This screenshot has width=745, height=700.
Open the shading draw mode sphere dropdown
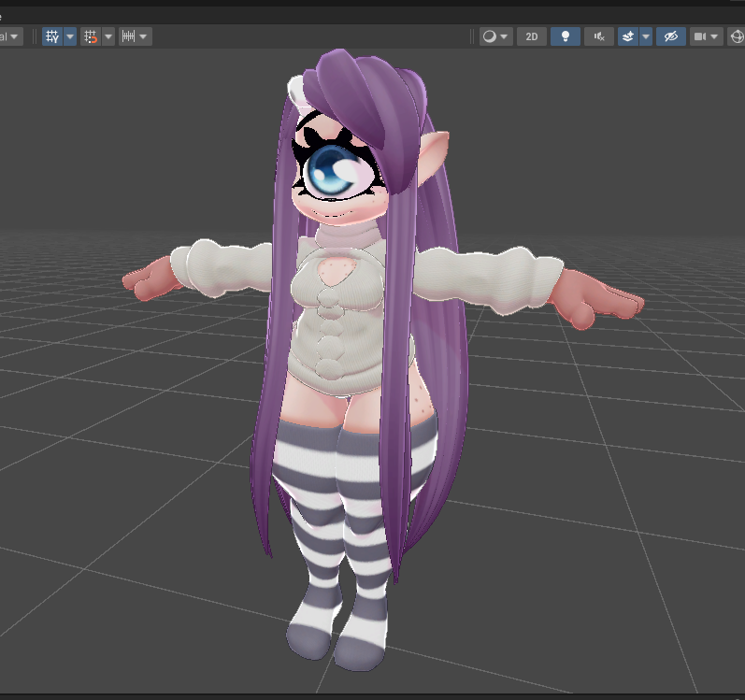pos(496,36)
